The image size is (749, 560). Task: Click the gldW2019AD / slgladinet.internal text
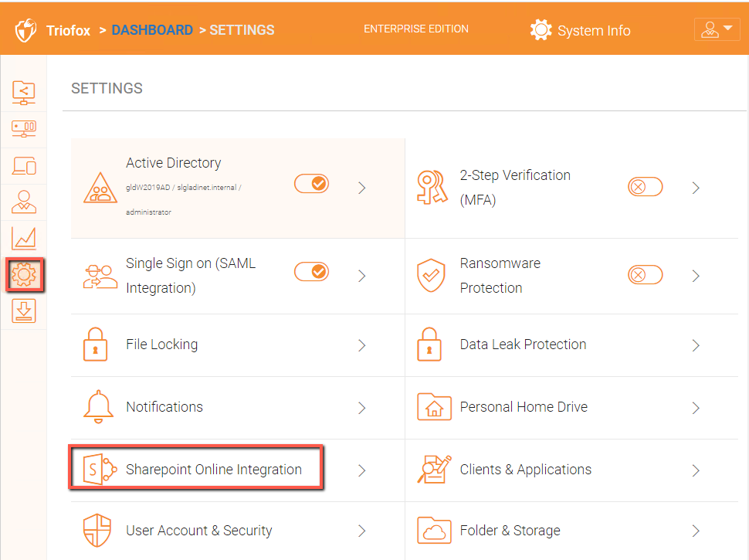tap(184, 187)
